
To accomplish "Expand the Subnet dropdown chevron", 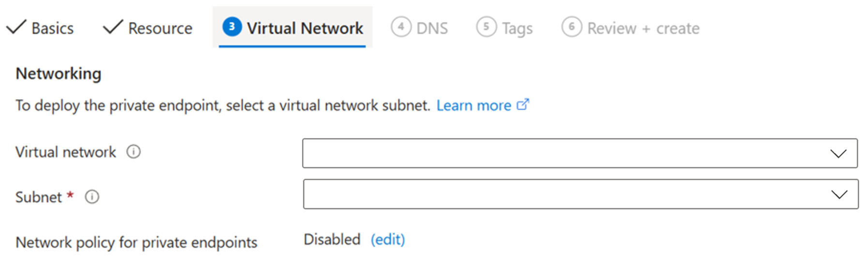I will 839,194.
